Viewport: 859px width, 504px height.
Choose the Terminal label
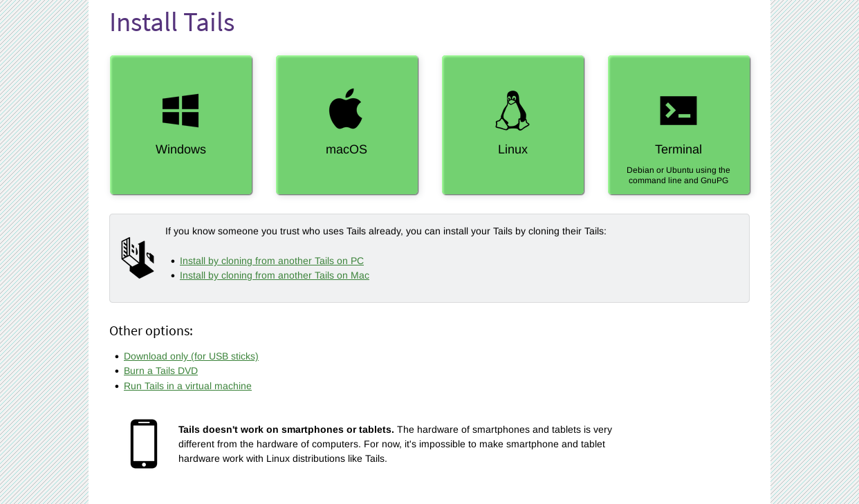(x=678, y=149)
